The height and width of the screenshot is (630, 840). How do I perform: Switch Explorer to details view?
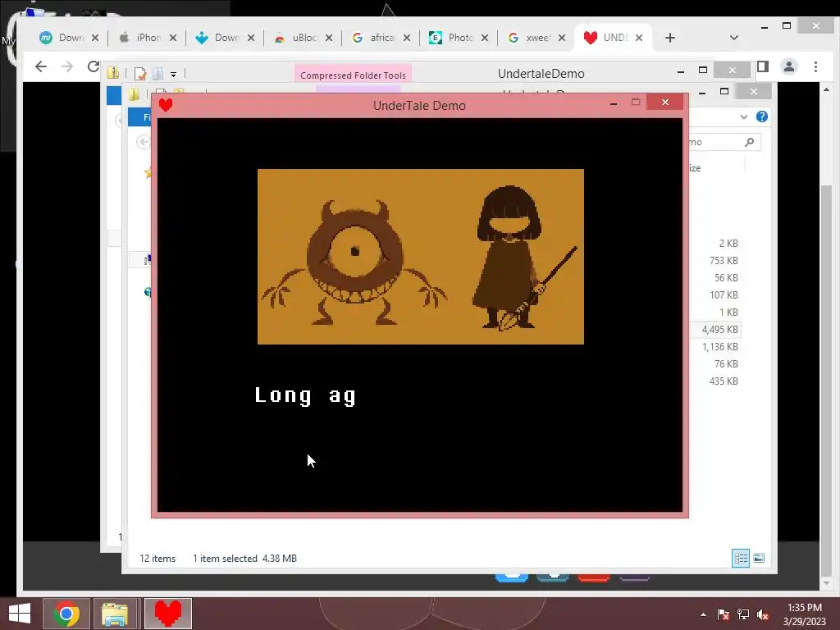[741, 558]
